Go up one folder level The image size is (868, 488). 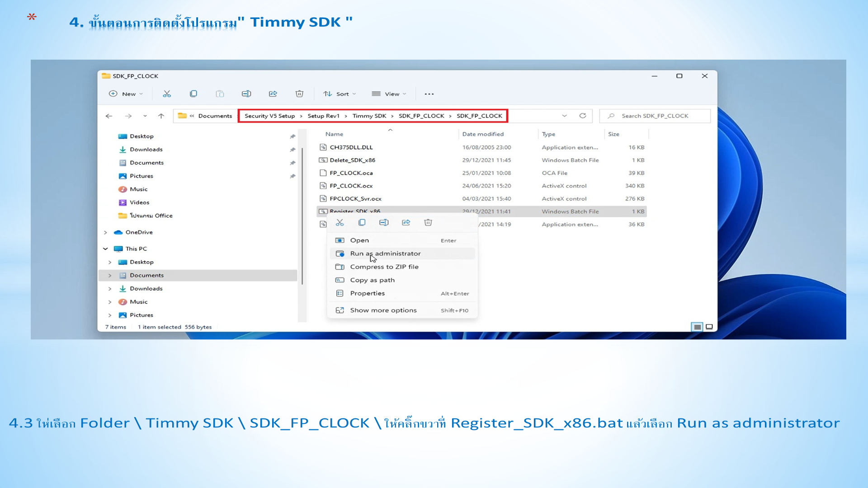161,116
